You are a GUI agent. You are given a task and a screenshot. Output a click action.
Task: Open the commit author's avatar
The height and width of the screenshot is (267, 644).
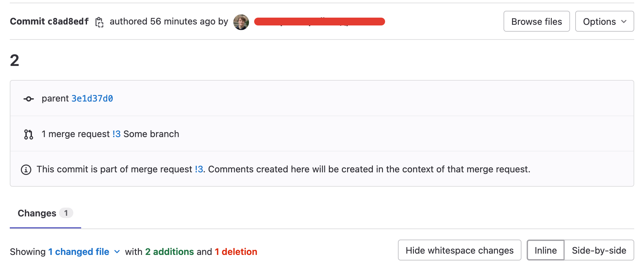(x=241, y=22)
